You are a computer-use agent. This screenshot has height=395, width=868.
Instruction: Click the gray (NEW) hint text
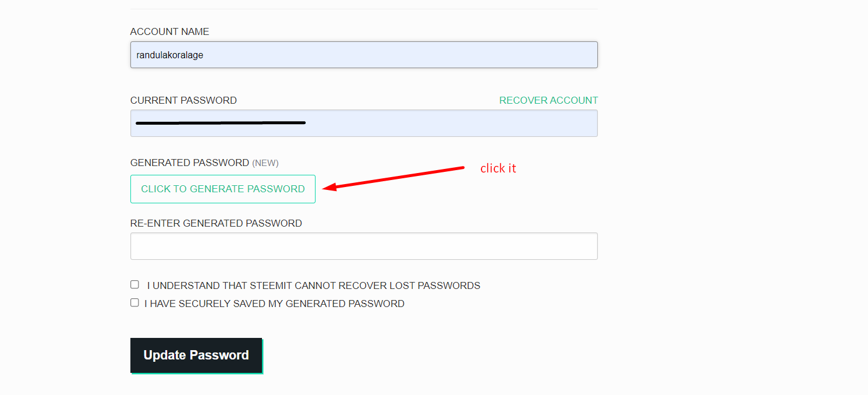pyautogui.click(x=265, y=163)
